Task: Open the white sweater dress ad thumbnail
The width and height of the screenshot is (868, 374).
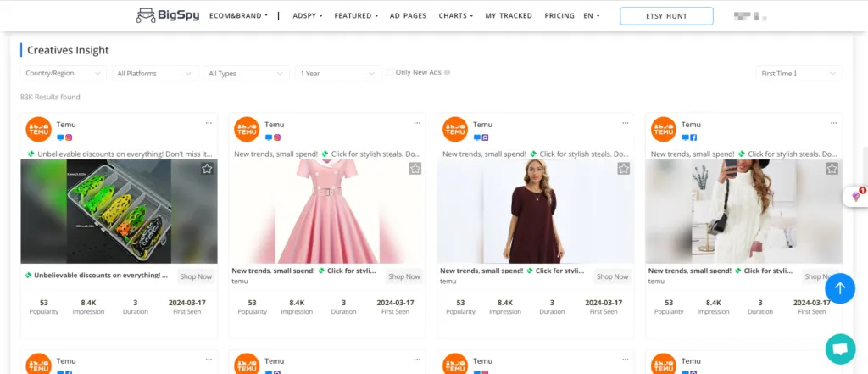Action: click(x=743, y=211)
